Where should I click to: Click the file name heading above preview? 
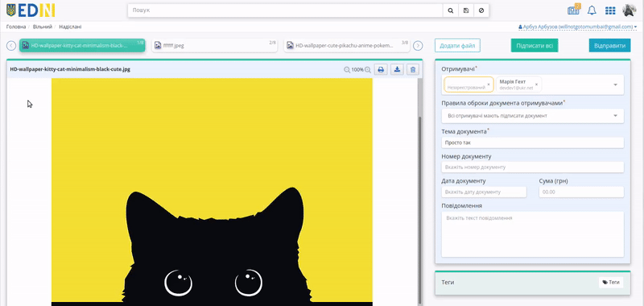click(x=70, y=69)
